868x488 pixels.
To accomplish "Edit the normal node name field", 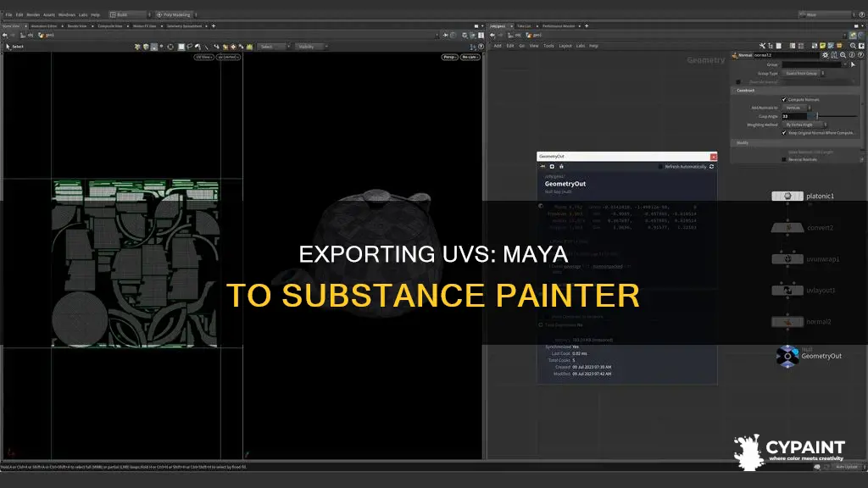I will tap(786, 55).
